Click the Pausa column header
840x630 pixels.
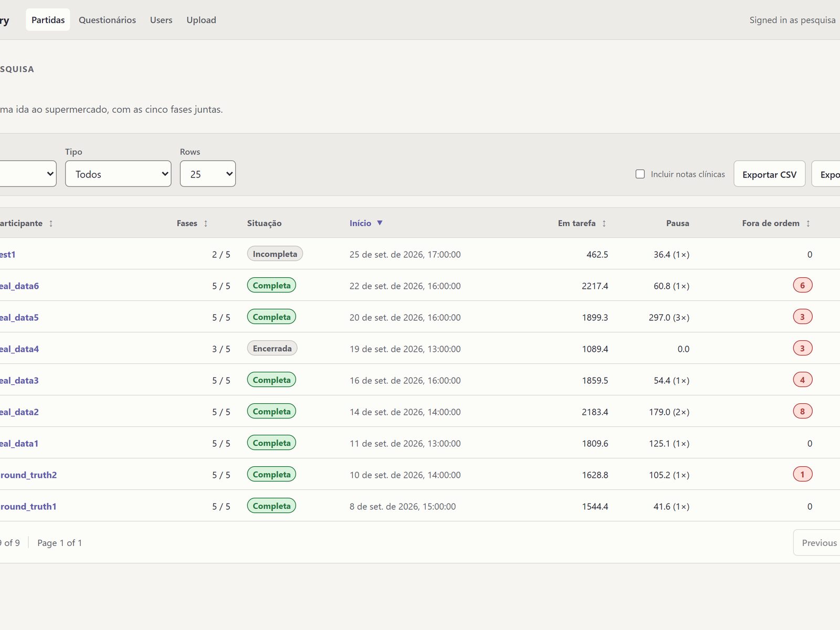click(x=677, y=223)
